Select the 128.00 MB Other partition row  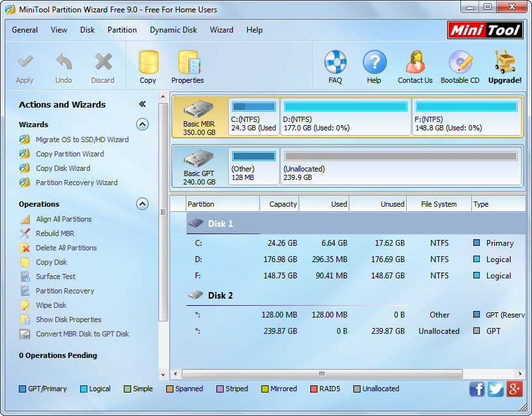pos(347,315)
